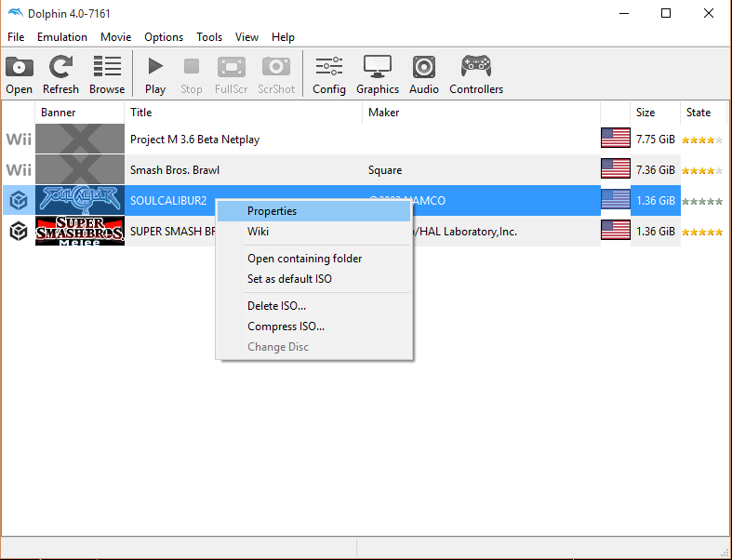Select Open containing folder
Screen dimensions: 732x560
314,259
